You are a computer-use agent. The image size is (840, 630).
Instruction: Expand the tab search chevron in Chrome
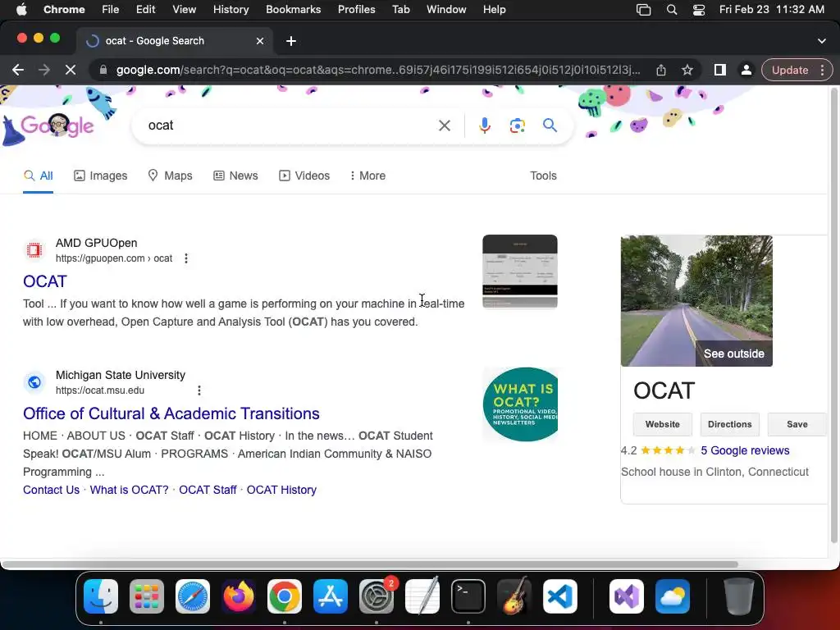point(822,41)
